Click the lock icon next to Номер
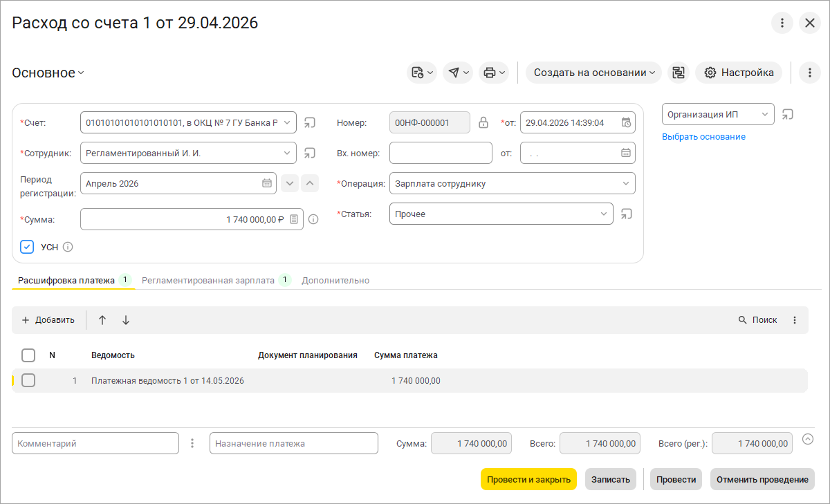The image size is (830, 504). (483, 122)
